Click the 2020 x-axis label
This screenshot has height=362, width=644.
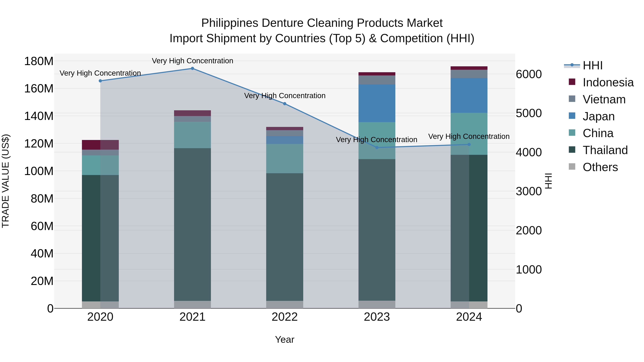click(100, 317)
